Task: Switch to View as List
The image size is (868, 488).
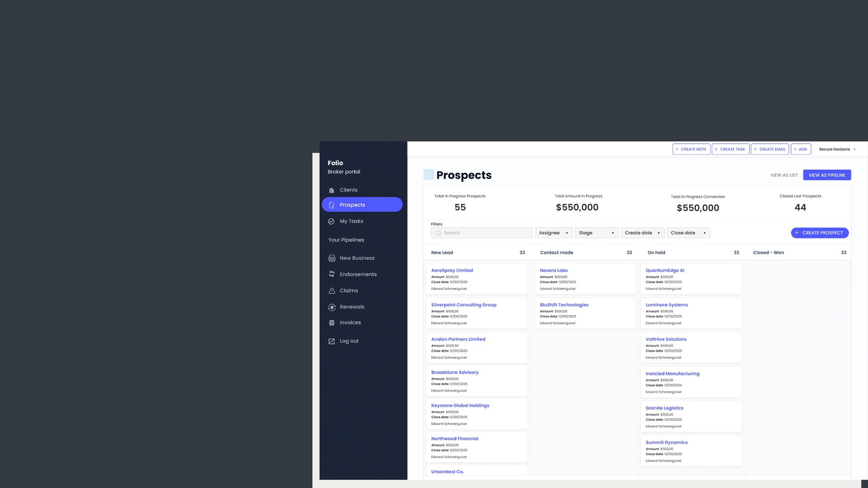Action: pos(784,175)
